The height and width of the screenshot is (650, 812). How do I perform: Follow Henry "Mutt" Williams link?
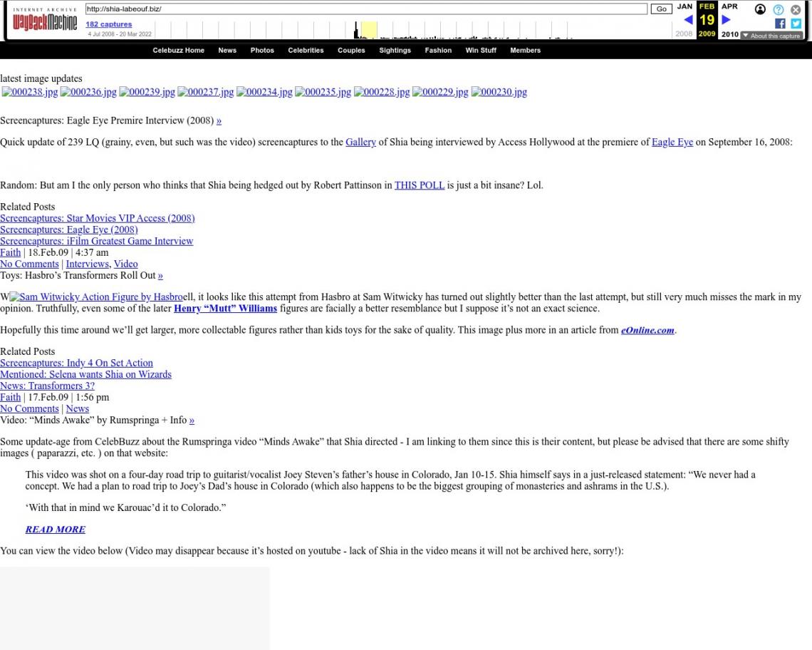pyautogui.click(x=225, y=309)
